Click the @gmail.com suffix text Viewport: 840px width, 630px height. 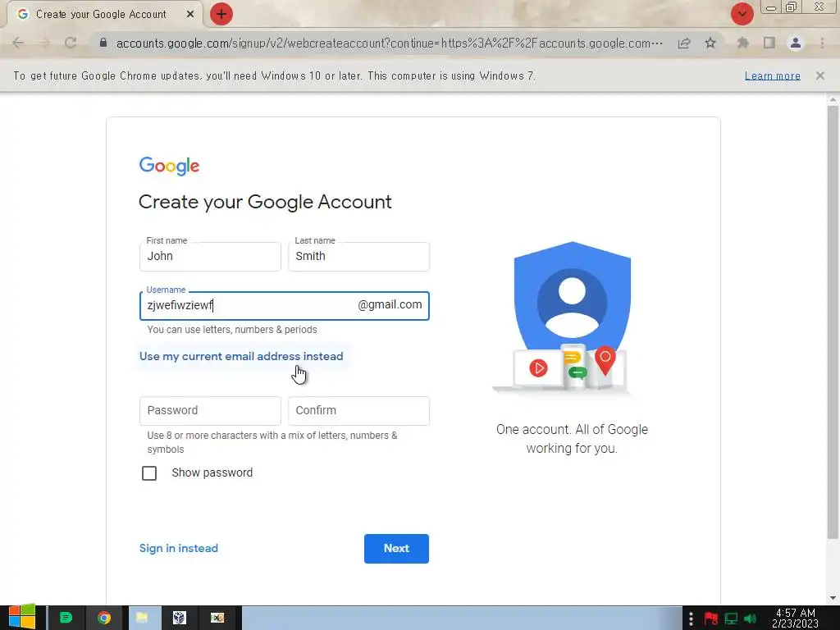click(390, 305)
